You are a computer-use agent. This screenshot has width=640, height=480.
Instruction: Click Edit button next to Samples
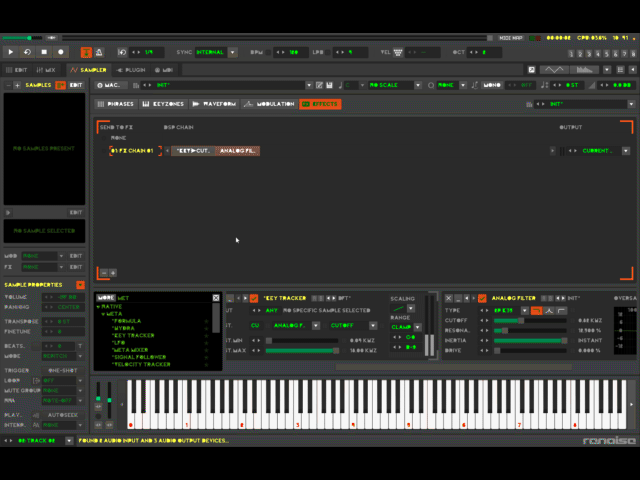pyautogui.click(x=76, y=85)
